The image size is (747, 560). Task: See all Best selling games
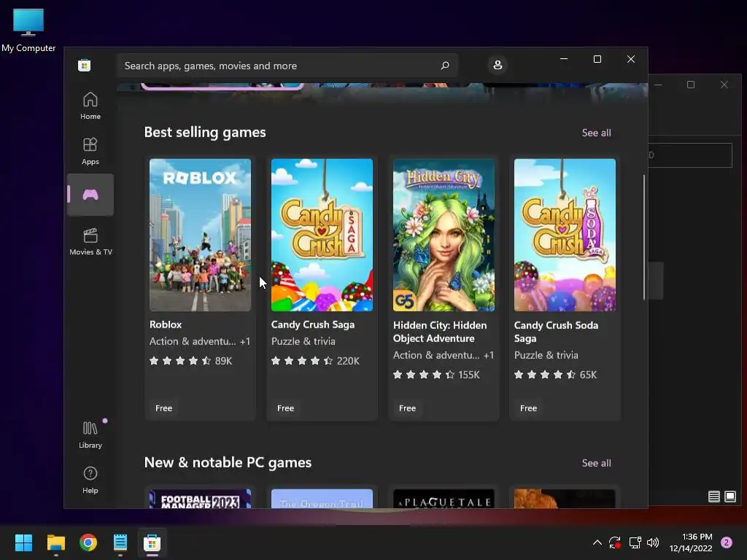coord(596,133)
